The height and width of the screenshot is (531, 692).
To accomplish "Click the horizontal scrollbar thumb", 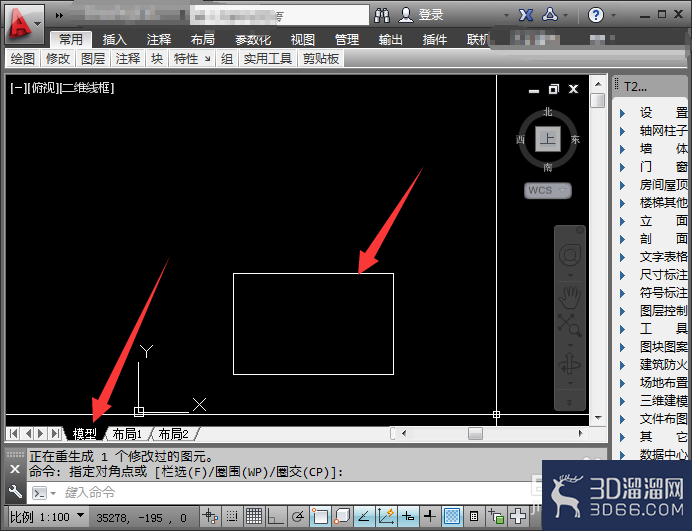I will tap(475, 433).
